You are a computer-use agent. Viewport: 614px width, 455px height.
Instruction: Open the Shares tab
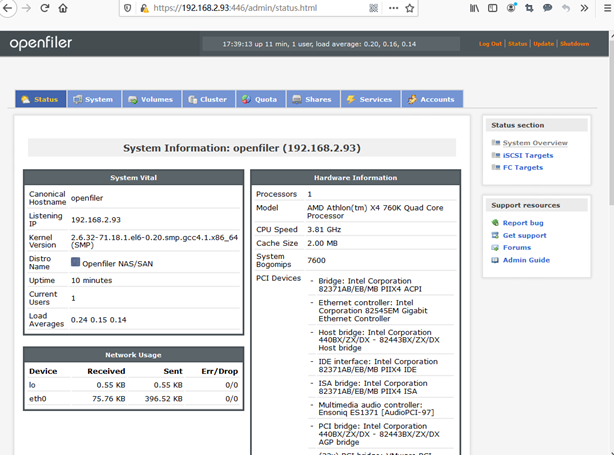(x=313, y=99)
